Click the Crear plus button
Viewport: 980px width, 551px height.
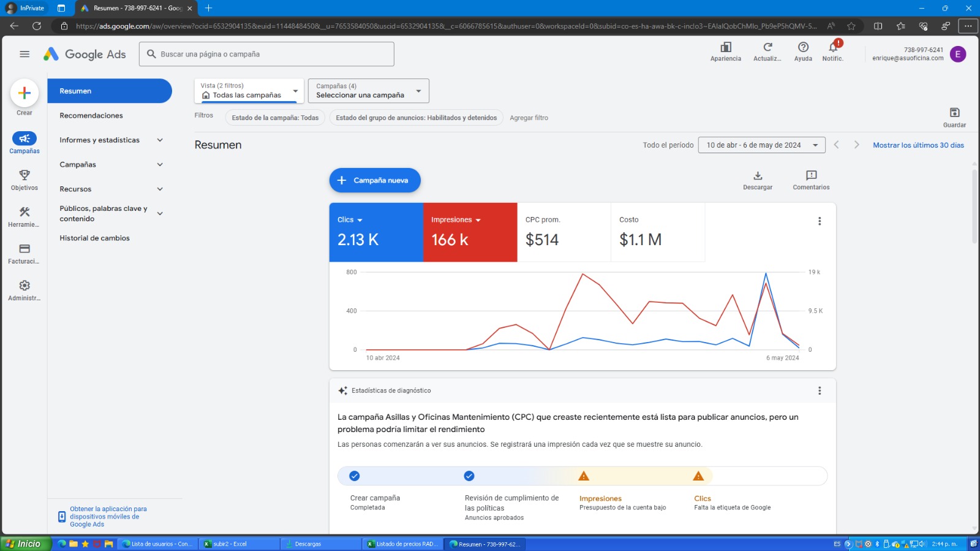pos(24,93)
